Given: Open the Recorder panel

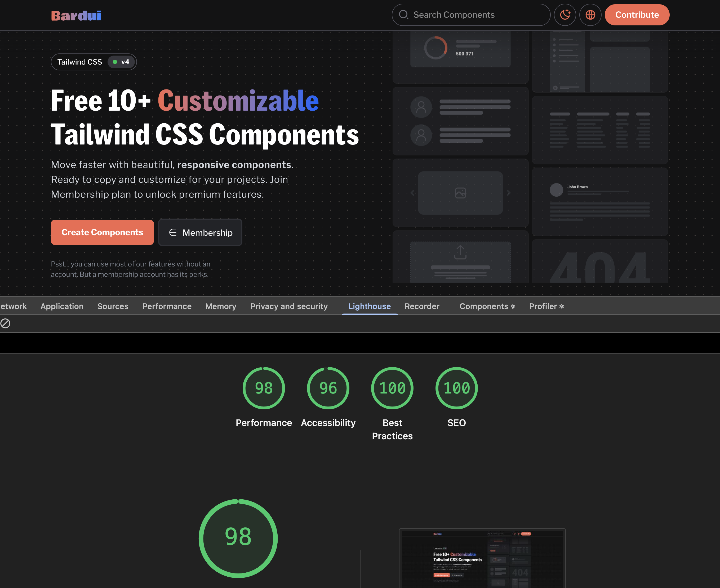Looking at the screenshot, I should (x=422, y=306).
